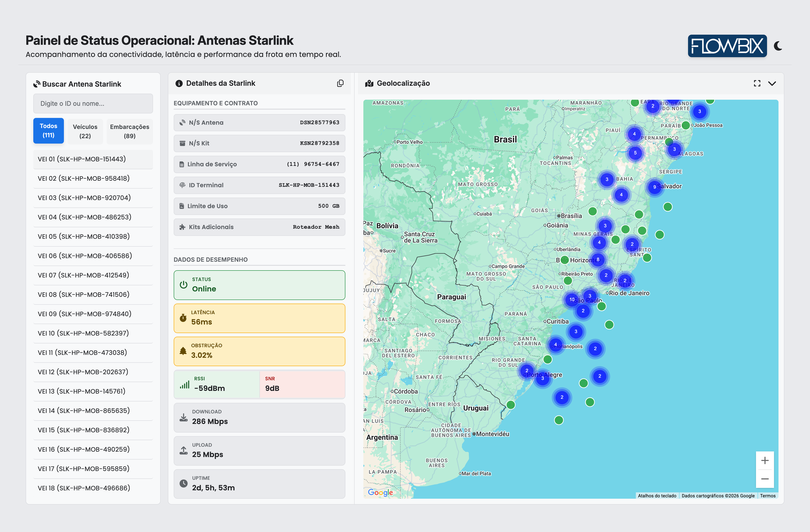Screen dimensions: 810x532
Task: Select VEI 17 (SLK-HP-MOB-595859)
Action: pyautogui.click(x=93, y=469)
